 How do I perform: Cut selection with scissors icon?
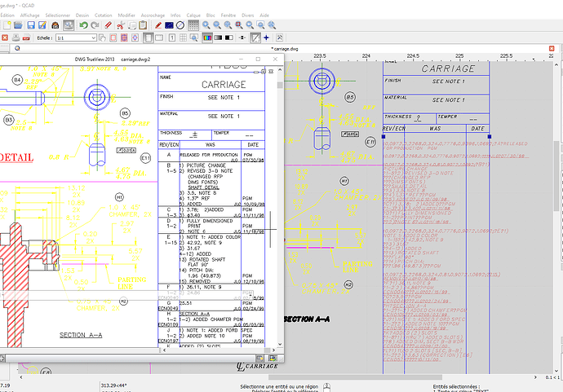coord(121,25)
